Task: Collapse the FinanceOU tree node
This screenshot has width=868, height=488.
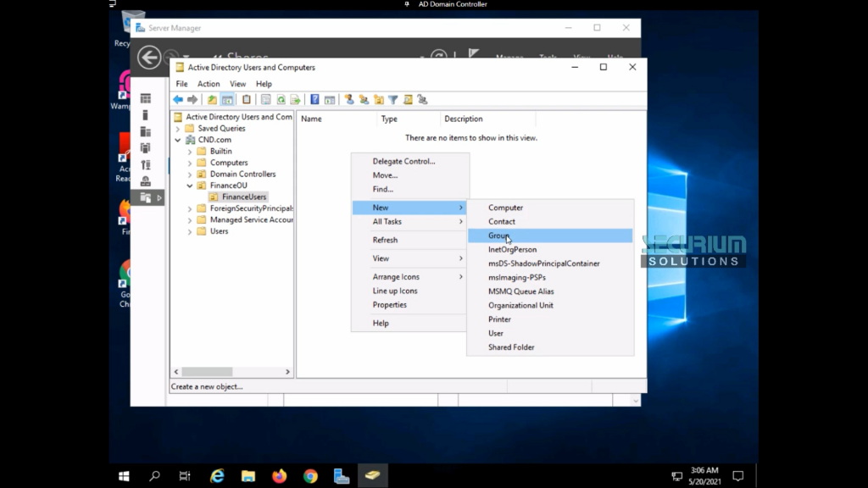Action: click(x=189, y=186)
